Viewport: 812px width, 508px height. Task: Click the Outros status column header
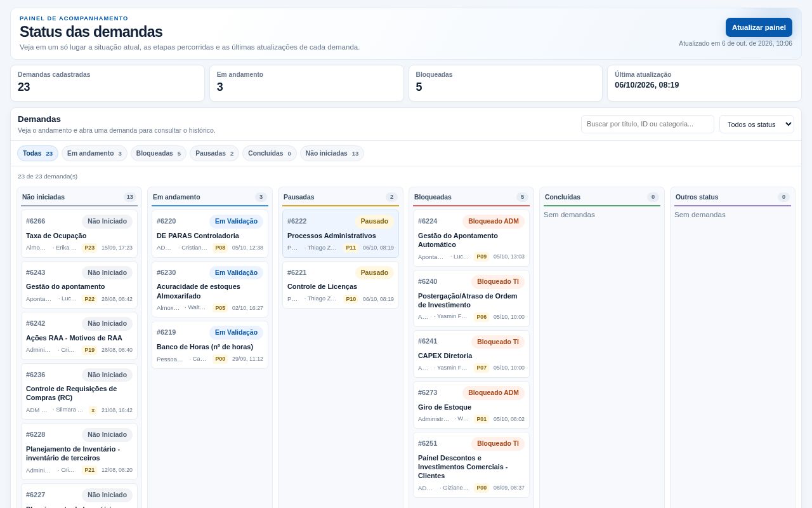(733, 197)
